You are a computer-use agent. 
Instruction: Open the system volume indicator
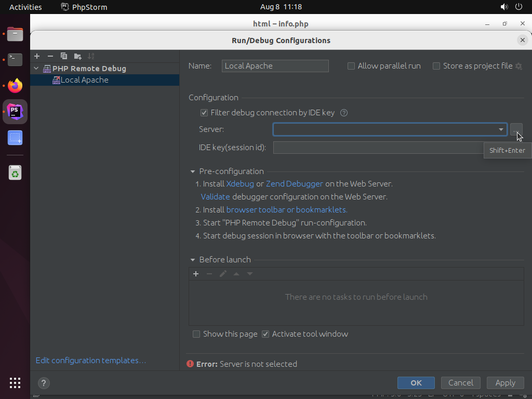coord(504,7)
